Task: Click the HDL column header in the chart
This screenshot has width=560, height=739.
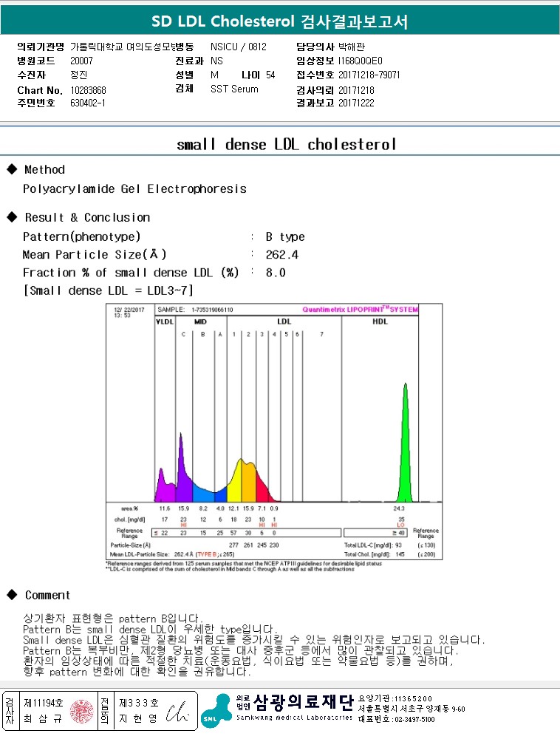Action: click(x=380, y=321)
